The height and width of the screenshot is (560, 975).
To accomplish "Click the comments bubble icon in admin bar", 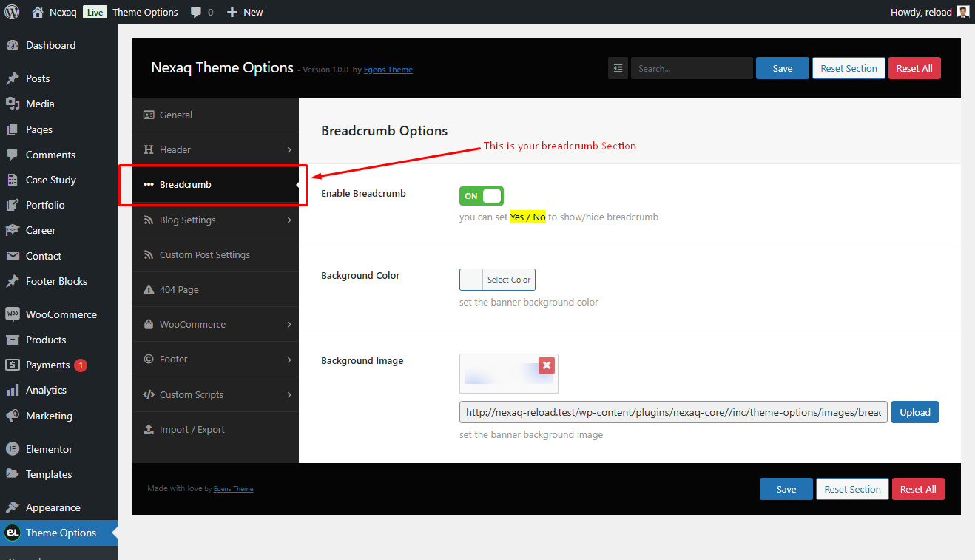I will tap(196, 13).
